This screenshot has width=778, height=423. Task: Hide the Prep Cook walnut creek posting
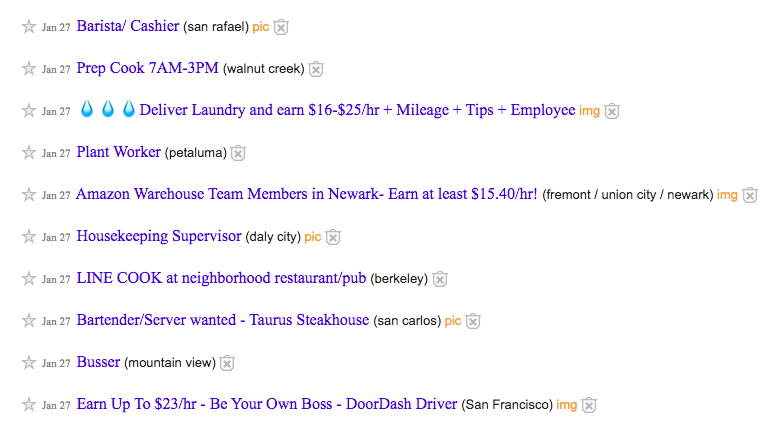click(x=316, y=69)
